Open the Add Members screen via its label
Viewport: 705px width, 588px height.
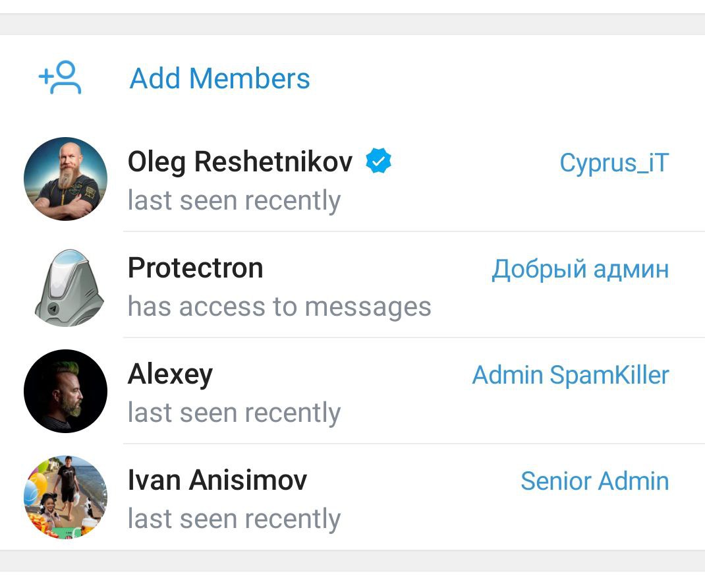coord(219,78)
